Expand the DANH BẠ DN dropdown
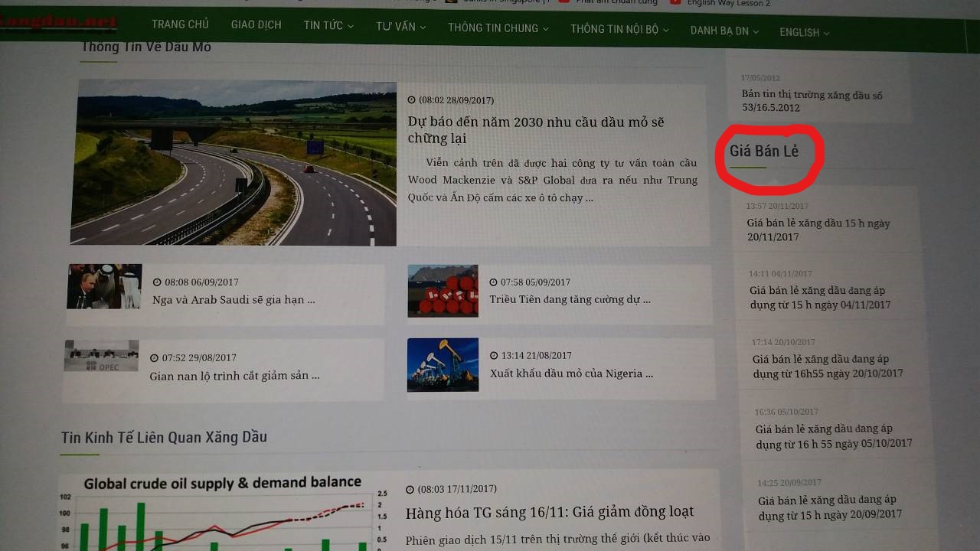Viewport: 980px width, 551px height. [724, 31]
